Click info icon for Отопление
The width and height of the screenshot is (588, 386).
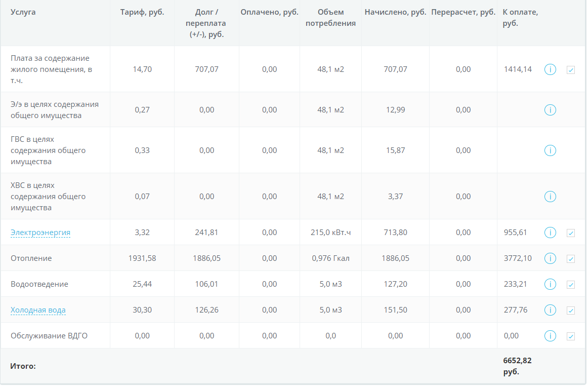coord(550,258)
